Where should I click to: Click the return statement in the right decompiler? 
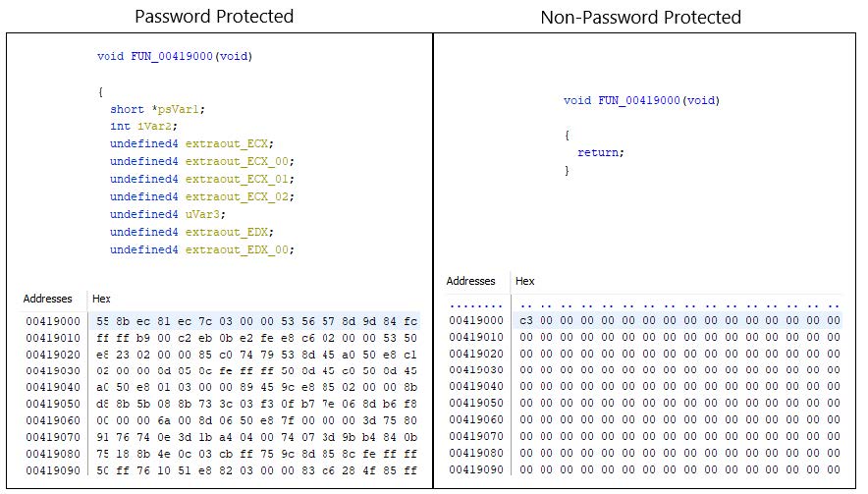601,152
